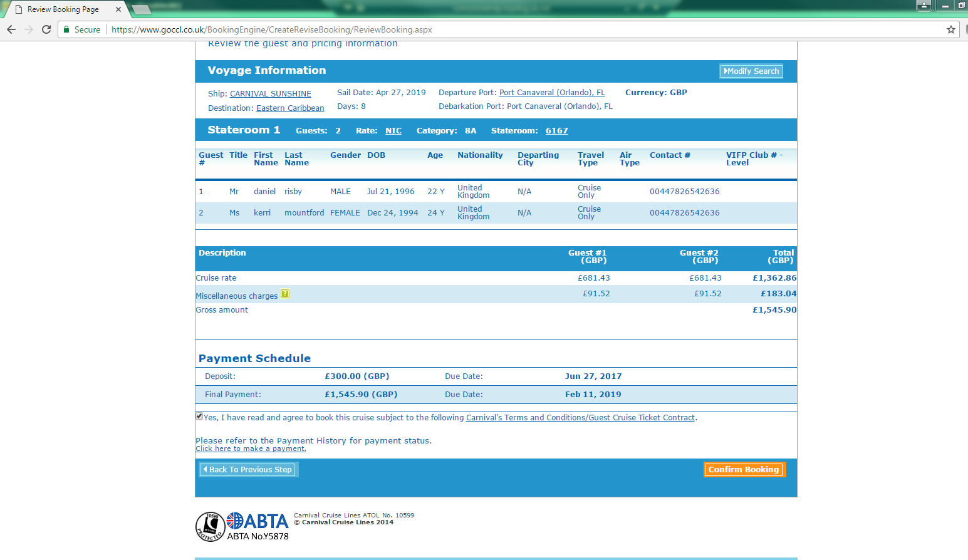
Task: Open a new browser tab
Action: [x=141, y=9]
